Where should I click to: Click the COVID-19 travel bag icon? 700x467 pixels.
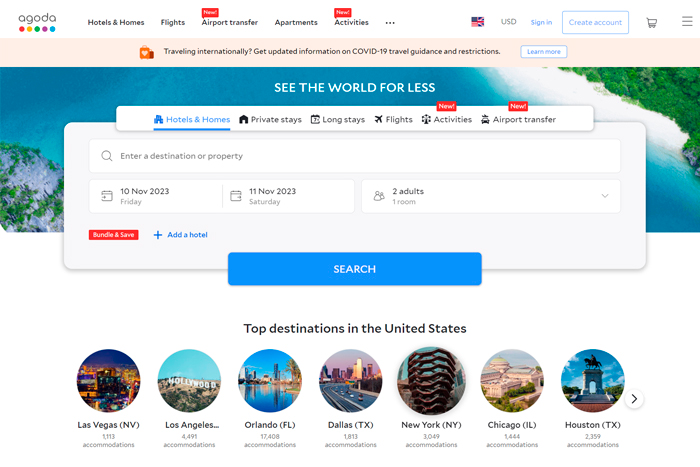tap(146, 52)
